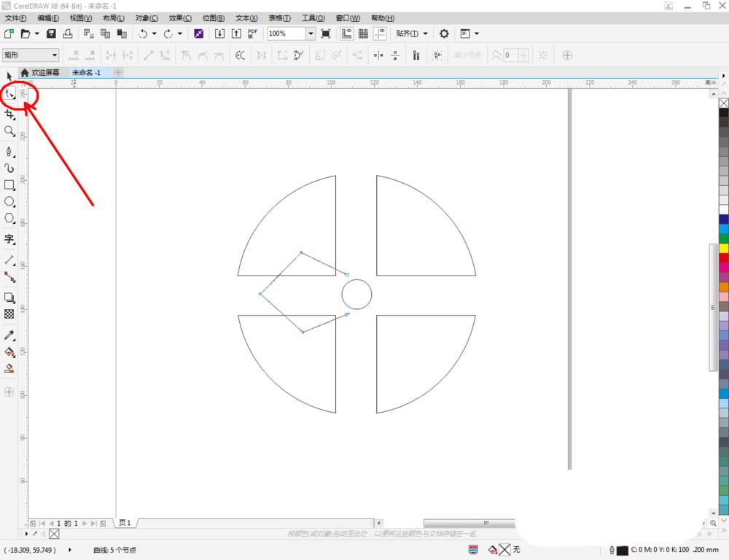Image resolution: width=729 pixels, height=560 pixels.
Task: Open the 文件(F) menu
Action: pyautogui.click(x=15, y=18)
